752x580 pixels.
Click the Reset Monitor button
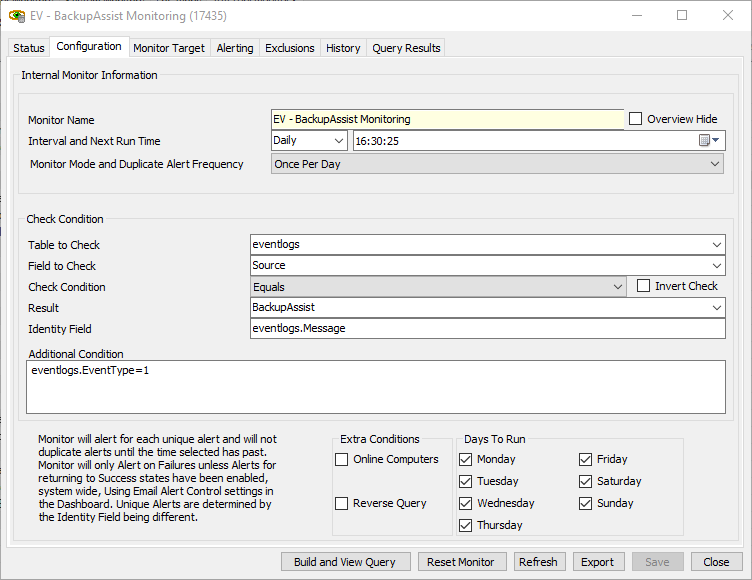[x=461, y=562]
